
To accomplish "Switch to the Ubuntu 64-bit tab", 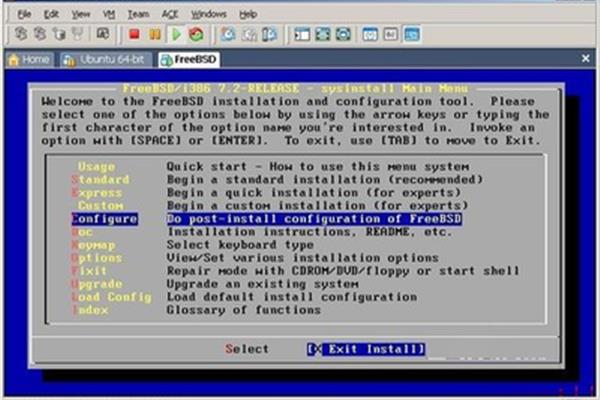I will coord(106,60).
